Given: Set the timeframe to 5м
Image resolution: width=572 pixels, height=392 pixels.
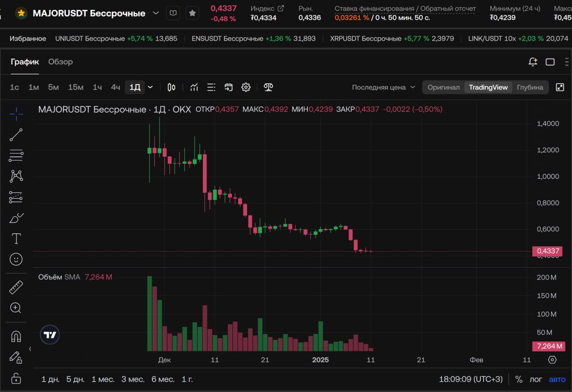Looking at the screenshot, I should (53, 87).
